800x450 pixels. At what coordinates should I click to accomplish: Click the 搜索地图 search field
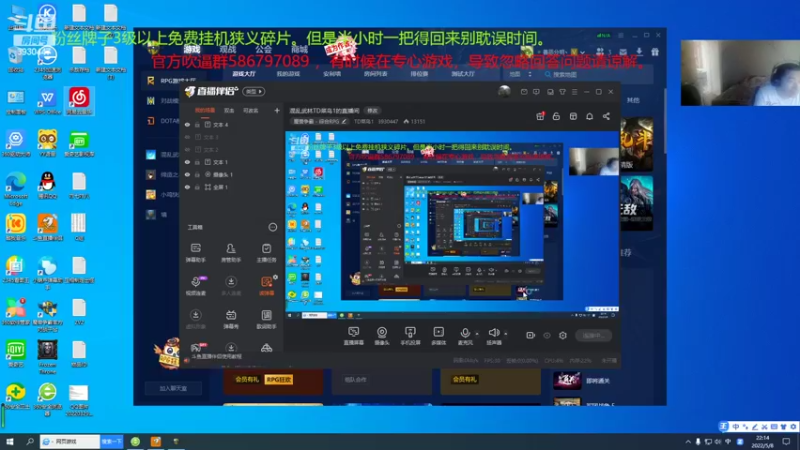click(x=597, y=74)
